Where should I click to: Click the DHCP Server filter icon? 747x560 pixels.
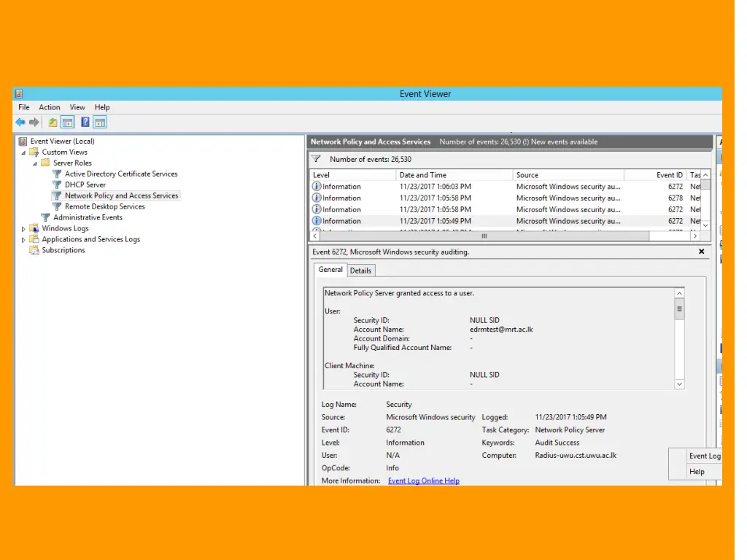click(x=57, y=185)
